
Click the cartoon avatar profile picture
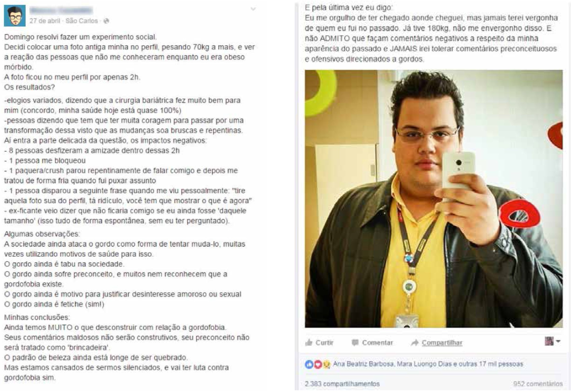(x=15, y=15)
